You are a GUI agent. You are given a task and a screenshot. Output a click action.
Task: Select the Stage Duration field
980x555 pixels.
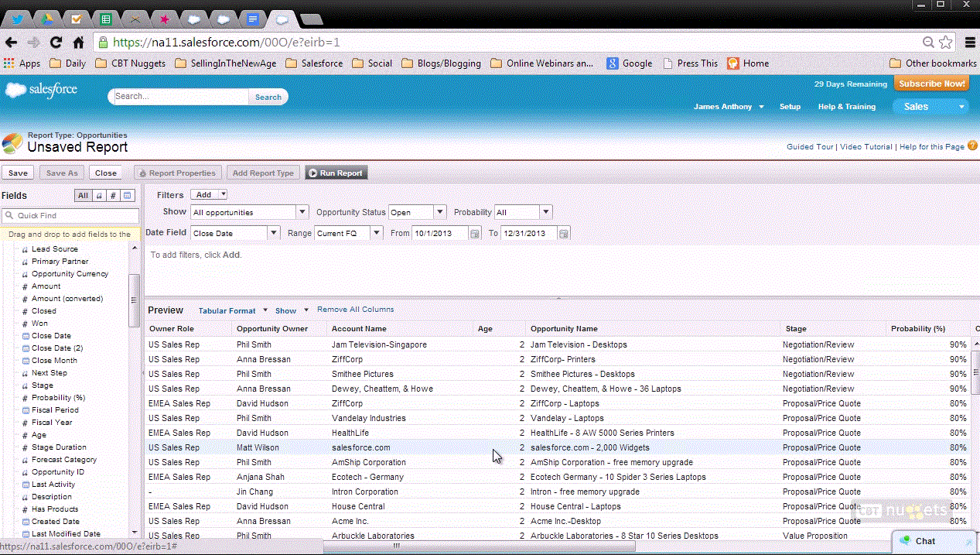click(x=59, y=447)
